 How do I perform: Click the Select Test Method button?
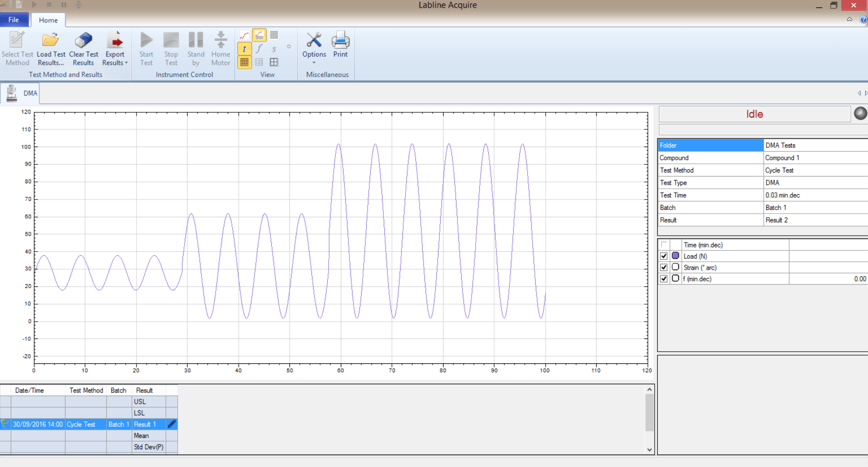(x=17, y=48)
